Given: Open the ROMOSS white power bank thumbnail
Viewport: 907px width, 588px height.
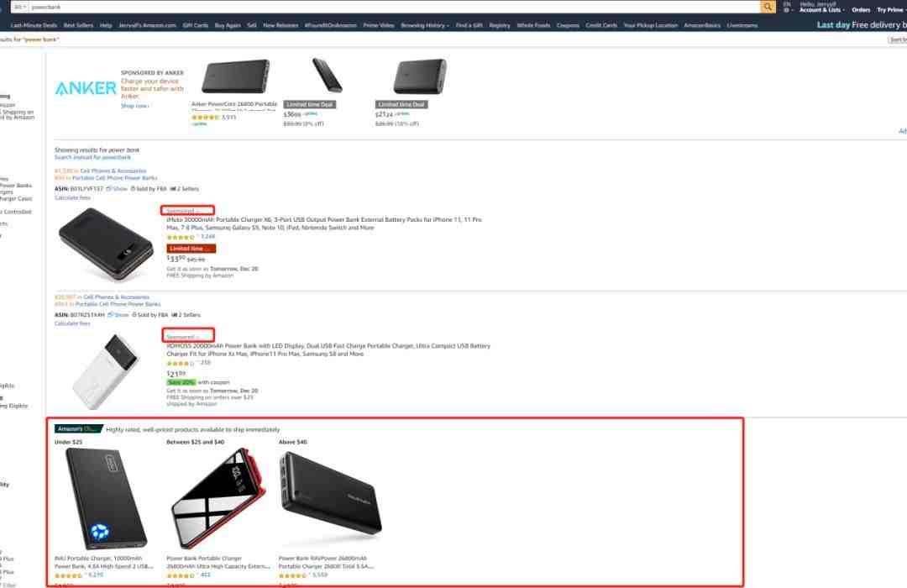Looking at the screenshot, I should click(106, 371).
